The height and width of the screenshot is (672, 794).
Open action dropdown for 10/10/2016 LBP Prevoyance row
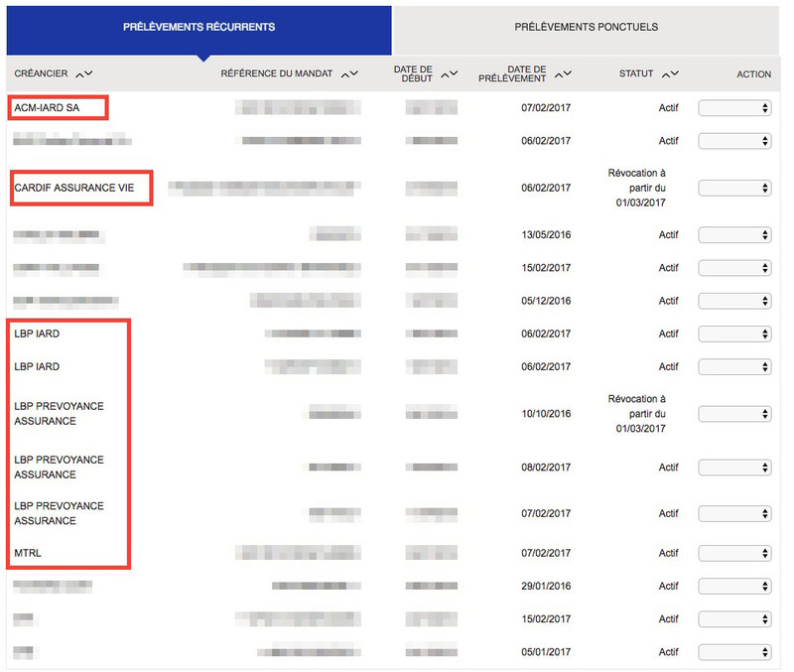pos(734,414)
